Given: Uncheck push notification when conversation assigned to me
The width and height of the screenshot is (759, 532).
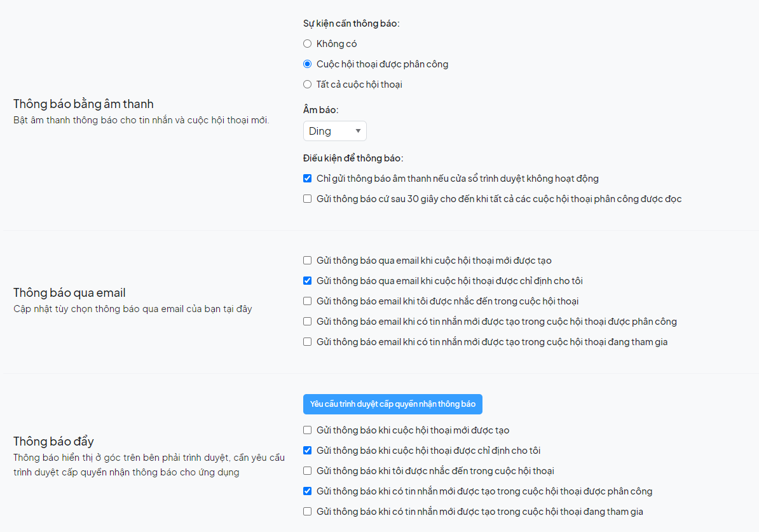Looking at the screenshot, I should coord(308,451).
